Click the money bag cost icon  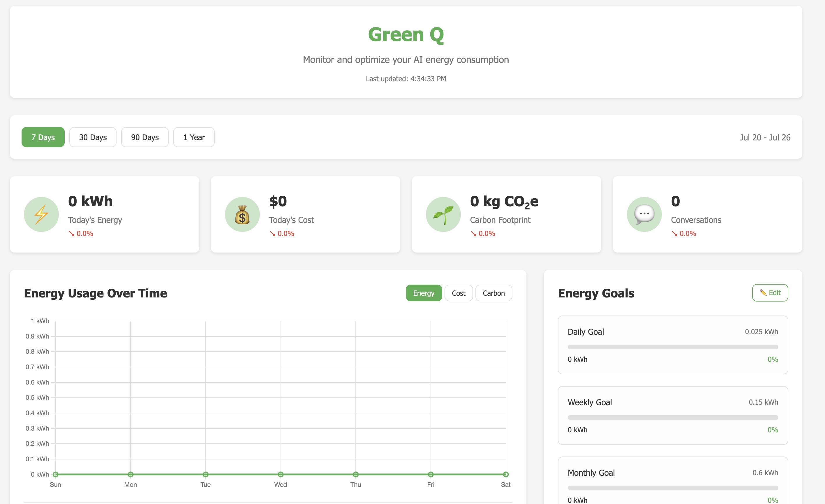tap(242, 214)
